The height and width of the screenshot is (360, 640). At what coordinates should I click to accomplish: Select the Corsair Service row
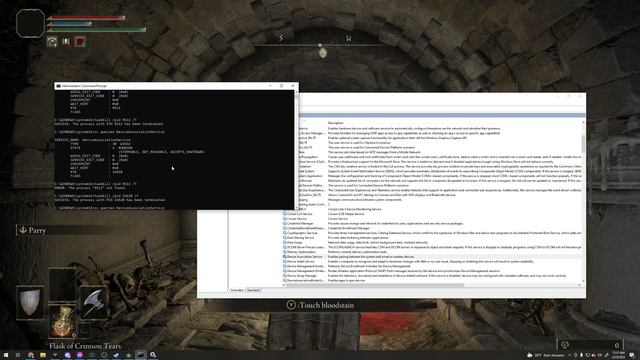[433, 219]
